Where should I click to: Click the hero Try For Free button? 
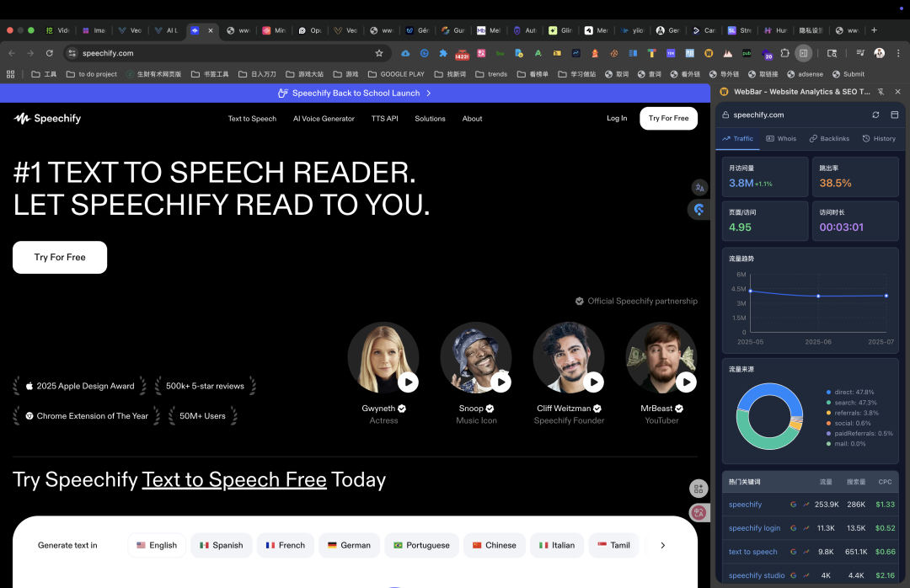(x=60, y=257)
